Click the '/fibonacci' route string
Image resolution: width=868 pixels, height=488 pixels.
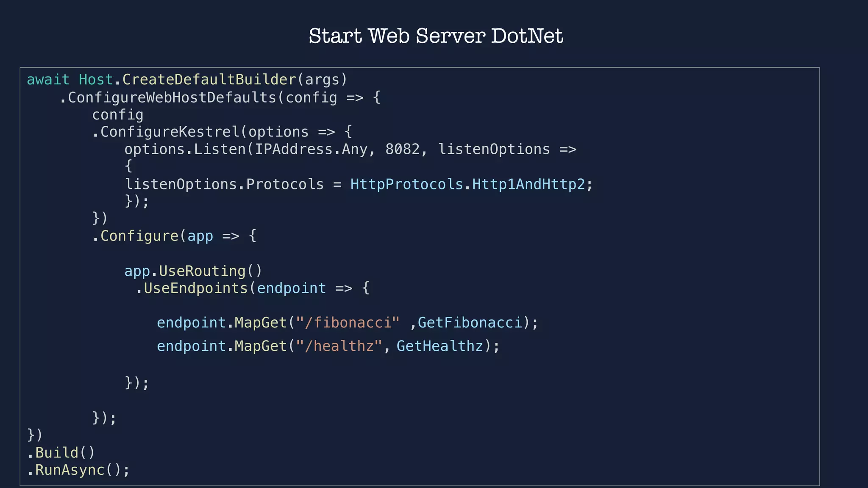click(x=348, y=323)
